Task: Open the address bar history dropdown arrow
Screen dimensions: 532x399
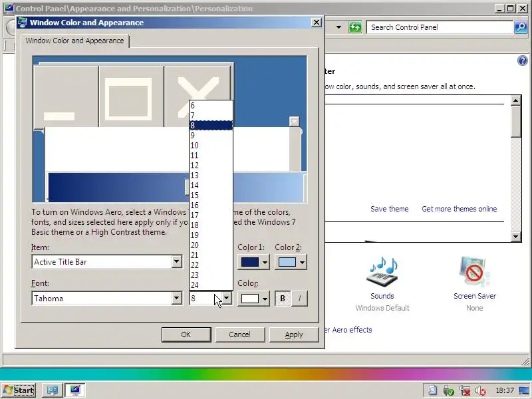Action: click(x=338, y=27)
